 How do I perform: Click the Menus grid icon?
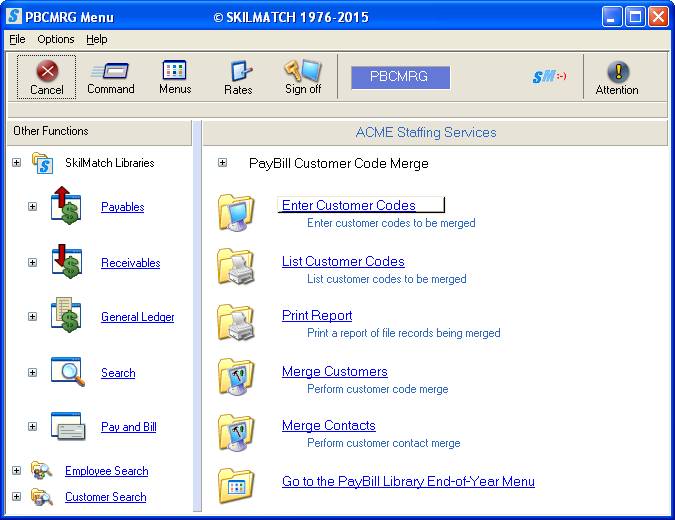(x=174, y=70)
